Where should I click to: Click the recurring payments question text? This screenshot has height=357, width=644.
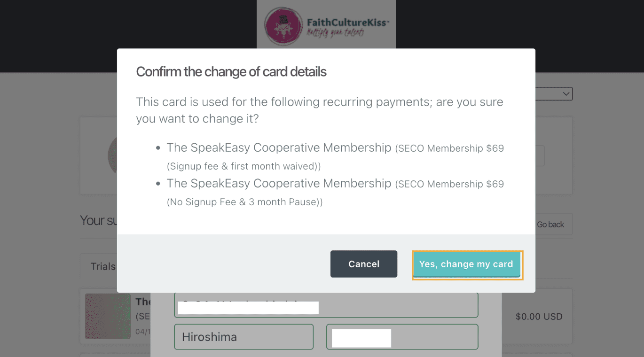point(319,110)
